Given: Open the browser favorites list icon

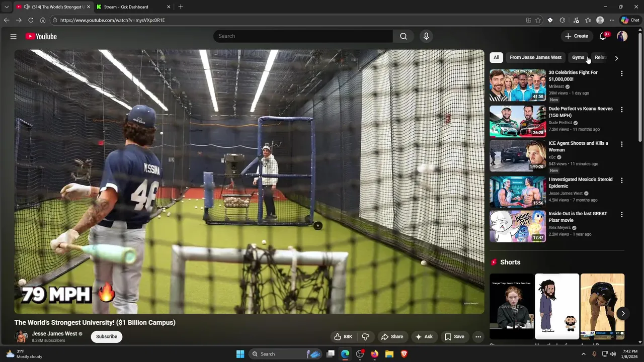Looking at the screenshot, I should [588, 20].
